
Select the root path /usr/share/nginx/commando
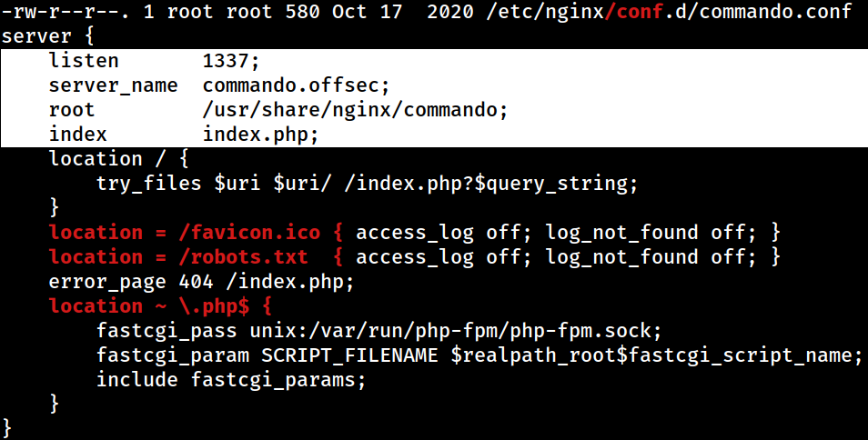(x=350, y=110)
